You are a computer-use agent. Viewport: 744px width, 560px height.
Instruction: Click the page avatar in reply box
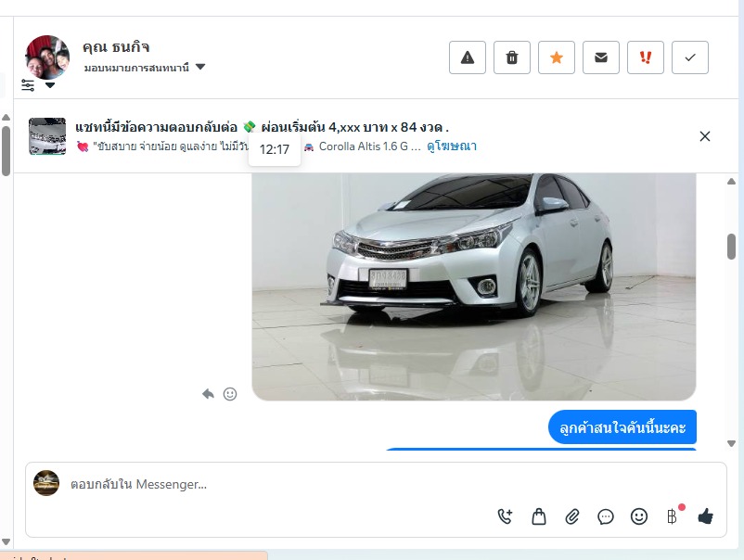(46, 483)
